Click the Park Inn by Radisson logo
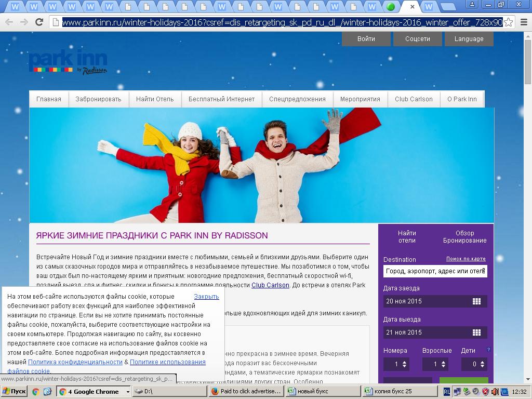 [x=68, y=62]
